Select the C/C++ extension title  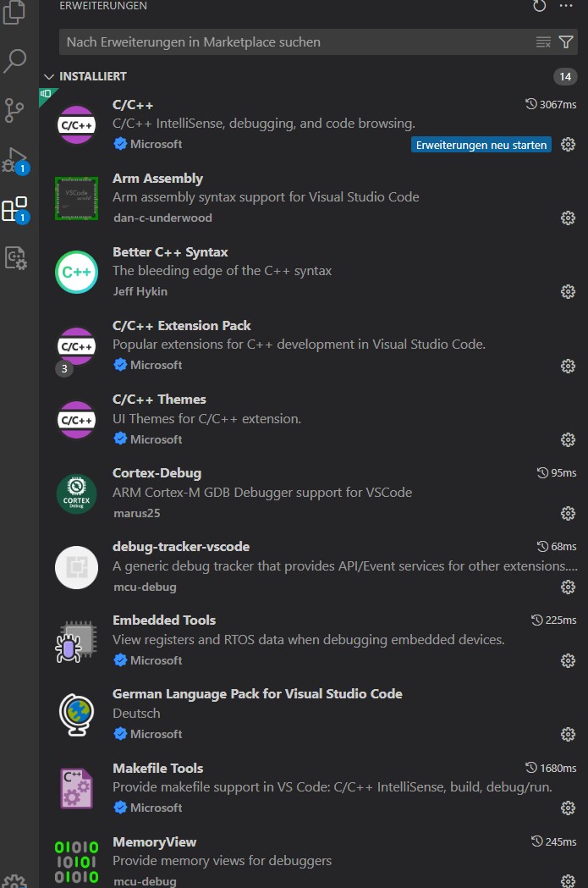(x=133, y=105)
